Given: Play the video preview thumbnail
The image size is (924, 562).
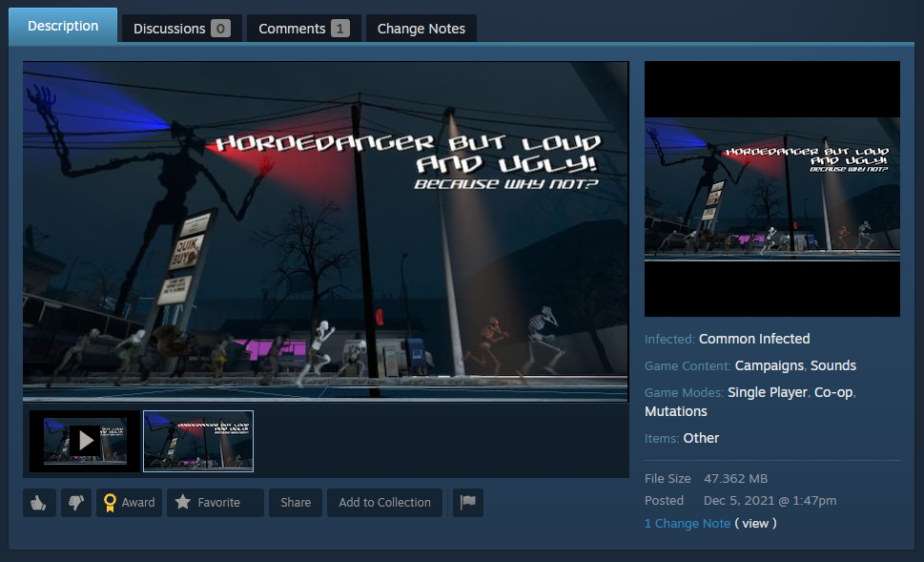Looking at the screenshot, I should pyautogui.click(x=86, y=441).
